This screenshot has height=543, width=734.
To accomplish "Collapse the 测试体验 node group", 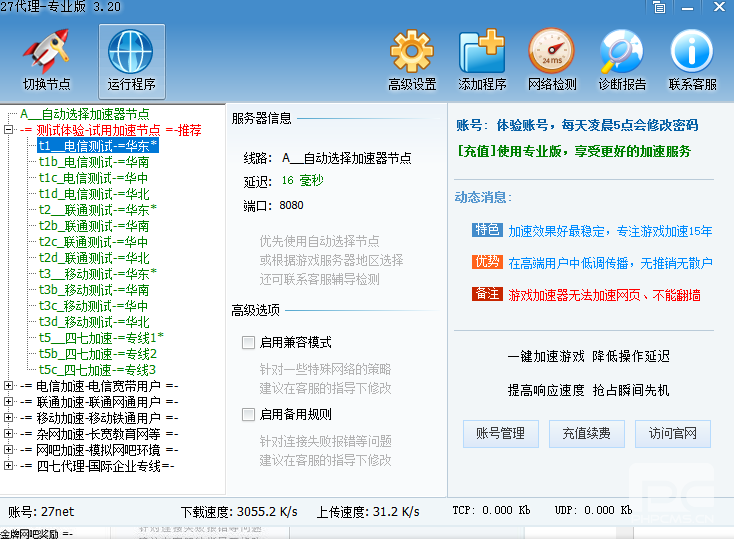I will [x=9, y=130].
